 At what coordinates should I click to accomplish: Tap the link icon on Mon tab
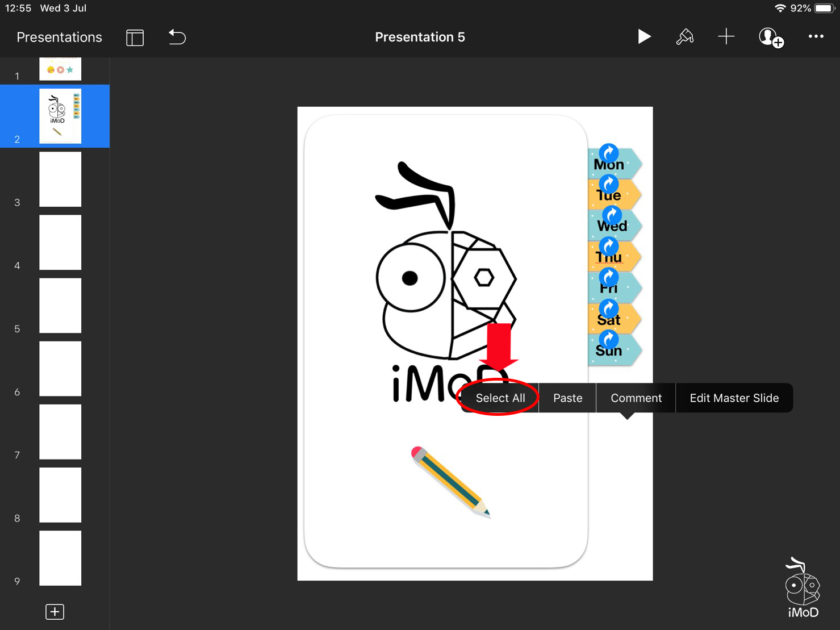coord(609,153)
